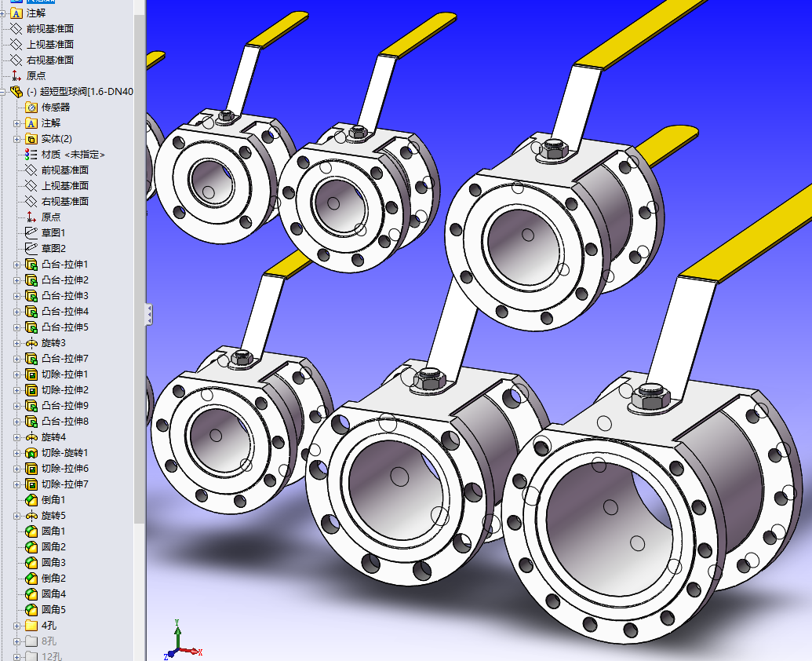The width and height of the screenshot is (812, 661).
Task: Click the 实体(2) solid bodies icon
Action: click(31, 139)
